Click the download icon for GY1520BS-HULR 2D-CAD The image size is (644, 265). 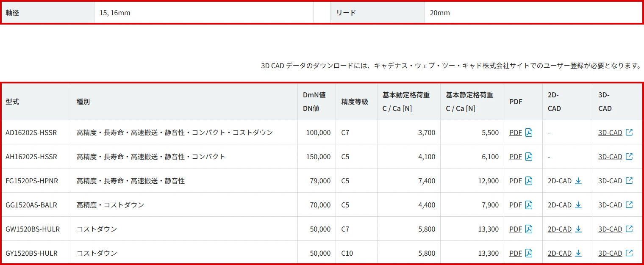point(579,253)
